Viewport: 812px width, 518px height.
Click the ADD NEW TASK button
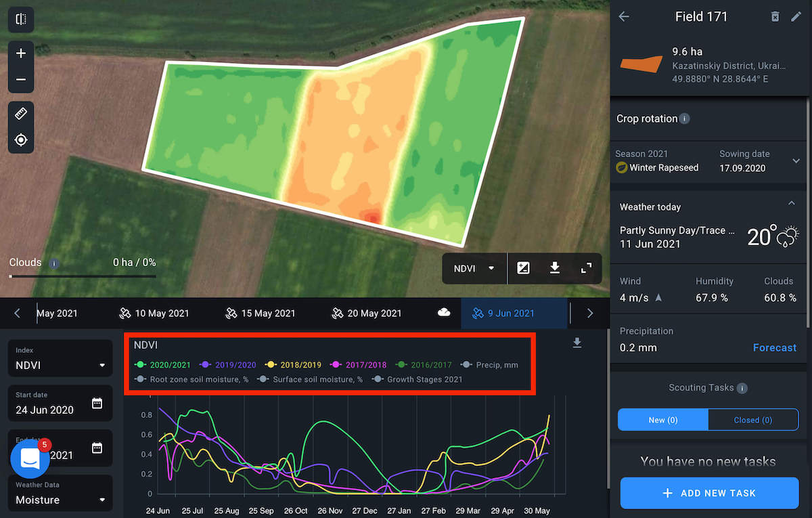pos(709,493)
